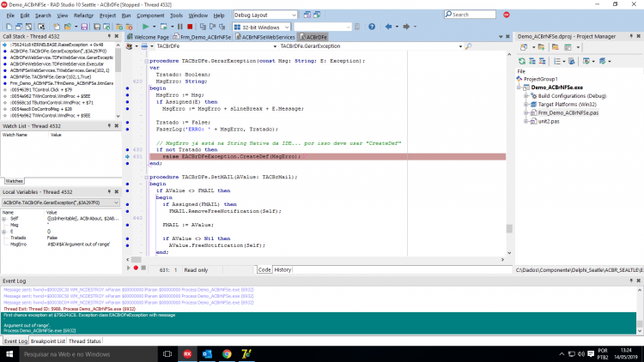Select Frm_Demo_ACBrNFSe.pas in Project Manager
Screen dimensions: 644x362
[x=568, y=113]
